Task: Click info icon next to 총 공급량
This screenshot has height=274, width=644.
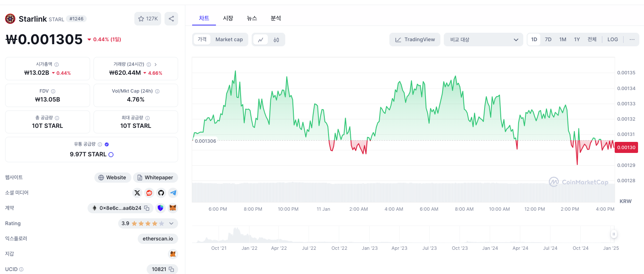Action: 57,118
